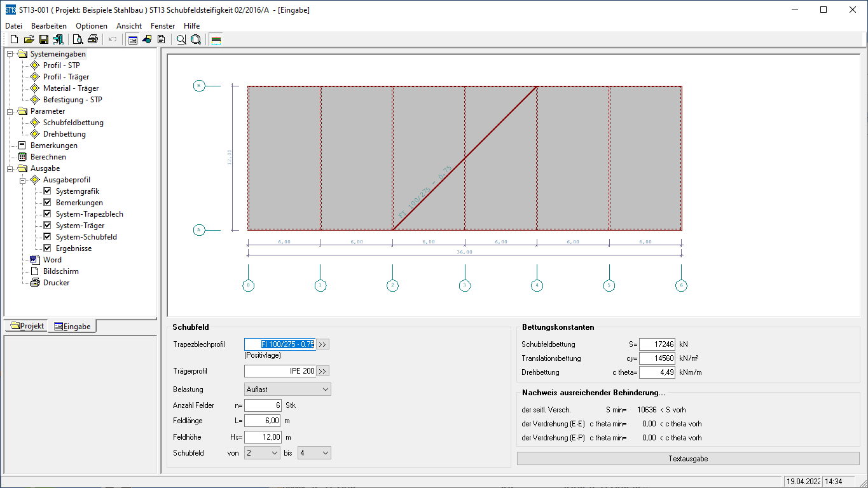868x488 pixels.
Task: Open Drehbettung parameter in tree
Action: click(64, 134)
